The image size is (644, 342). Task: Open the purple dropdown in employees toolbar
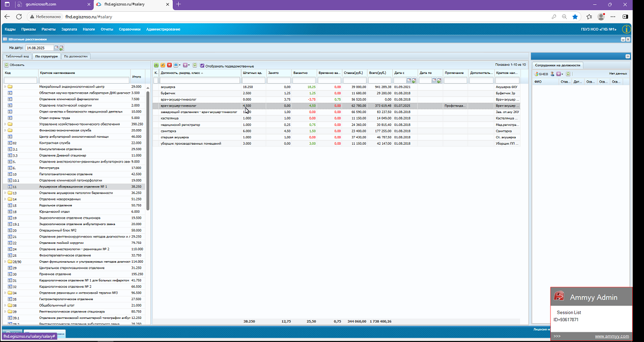(560, 73)
